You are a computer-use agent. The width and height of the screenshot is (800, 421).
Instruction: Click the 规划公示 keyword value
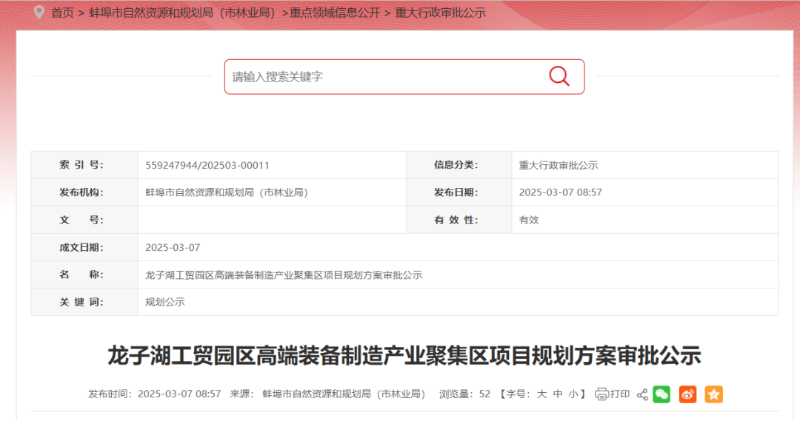[165, 302]
